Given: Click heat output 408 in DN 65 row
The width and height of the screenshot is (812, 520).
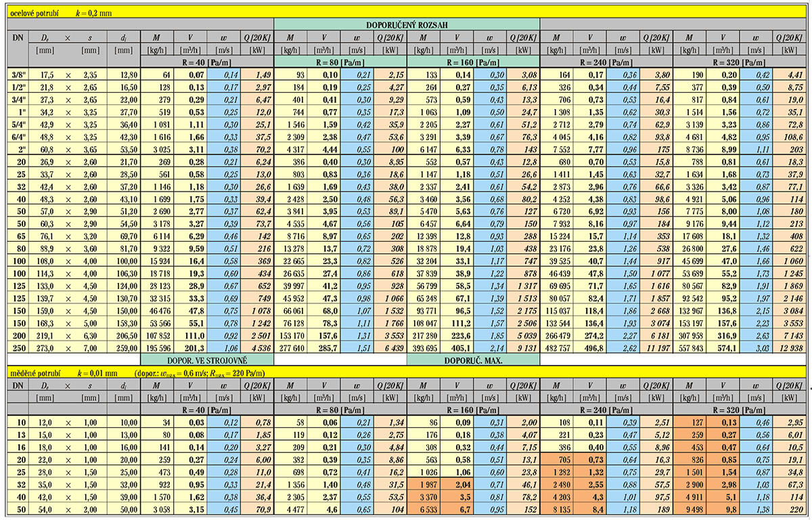Looking at the screenshot, I should 789,236.
